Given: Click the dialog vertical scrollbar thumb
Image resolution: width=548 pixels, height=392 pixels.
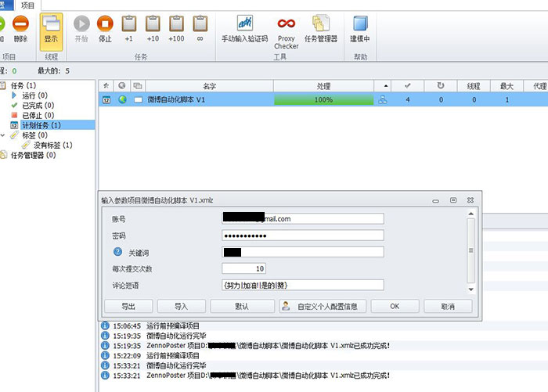Looking at the screenshot, I should pos(470,250).
